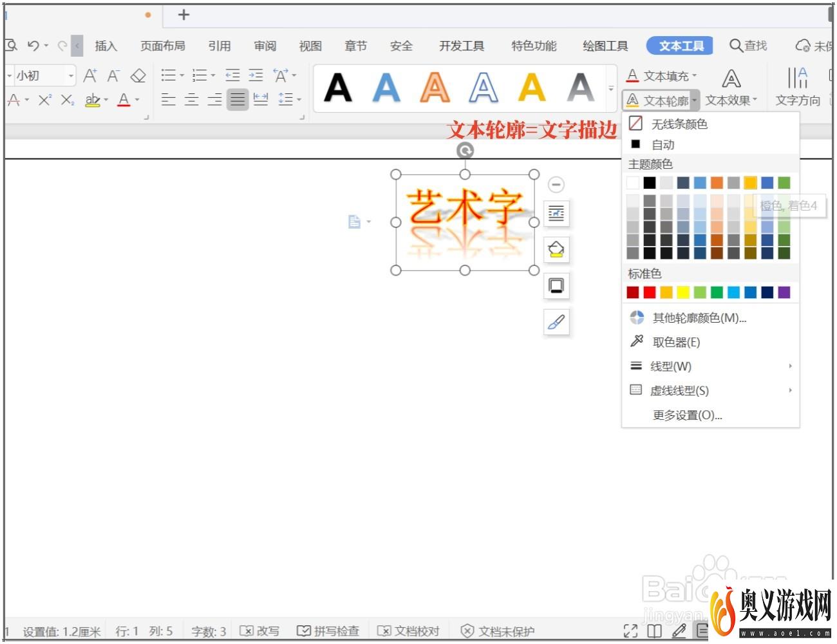Click the format brush icon beside textbox
The image size is (837, 644).
click(556, 321)
